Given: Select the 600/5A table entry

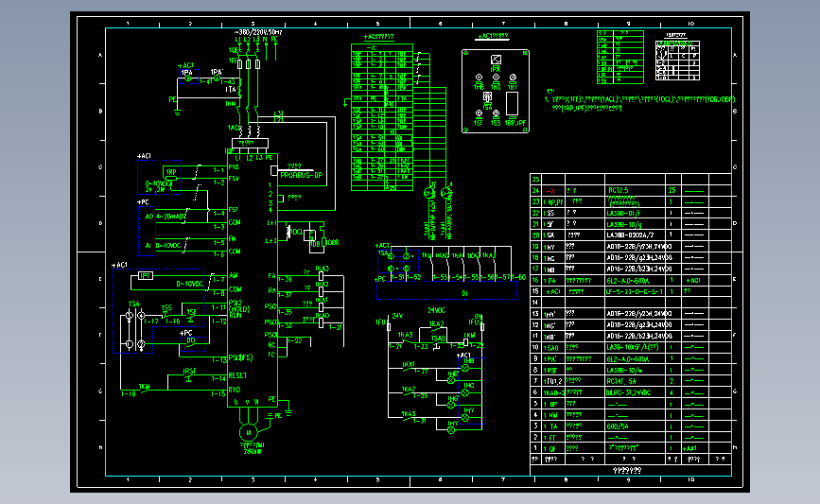Looking at the screenshot, I should point(618,426).
